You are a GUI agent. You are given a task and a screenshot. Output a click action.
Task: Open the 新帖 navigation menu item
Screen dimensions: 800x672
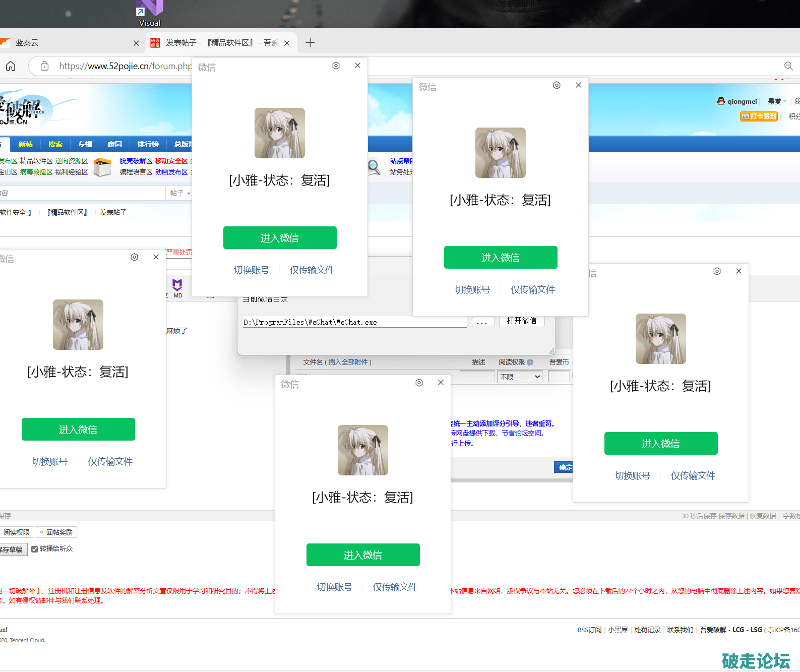click(x=25, y=144)
